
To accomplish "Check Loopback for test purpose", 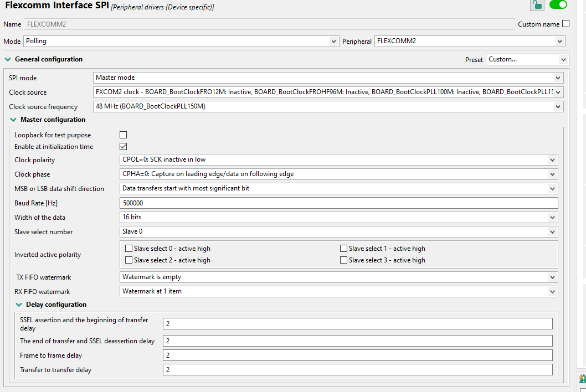I will point(123,135).
